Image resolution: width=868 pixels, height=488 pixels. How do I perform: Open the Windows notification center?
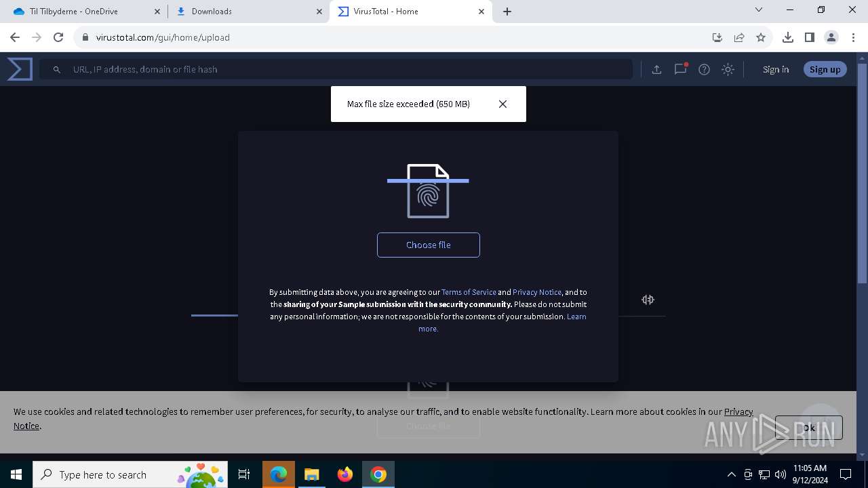tap(846, 474)
